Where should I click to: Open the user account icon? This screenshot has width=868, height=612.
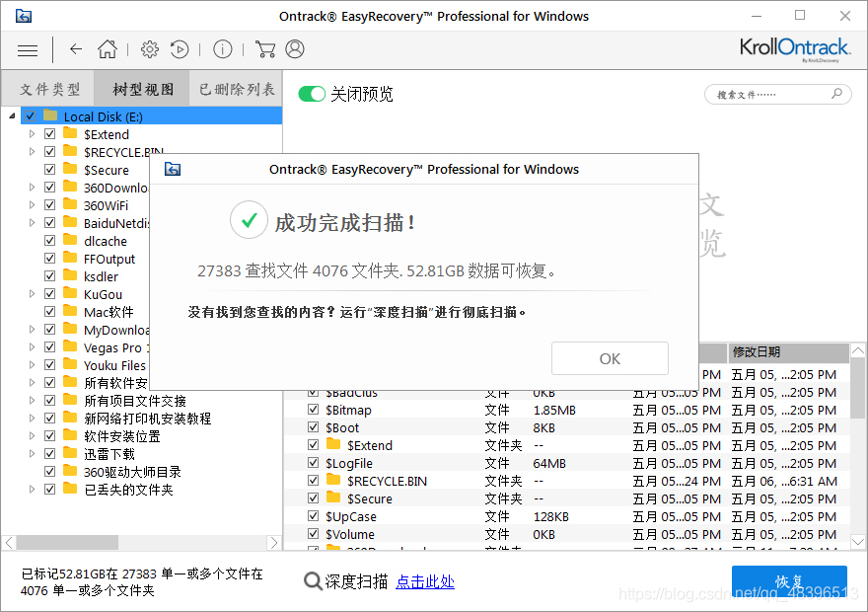pos(296,49)
